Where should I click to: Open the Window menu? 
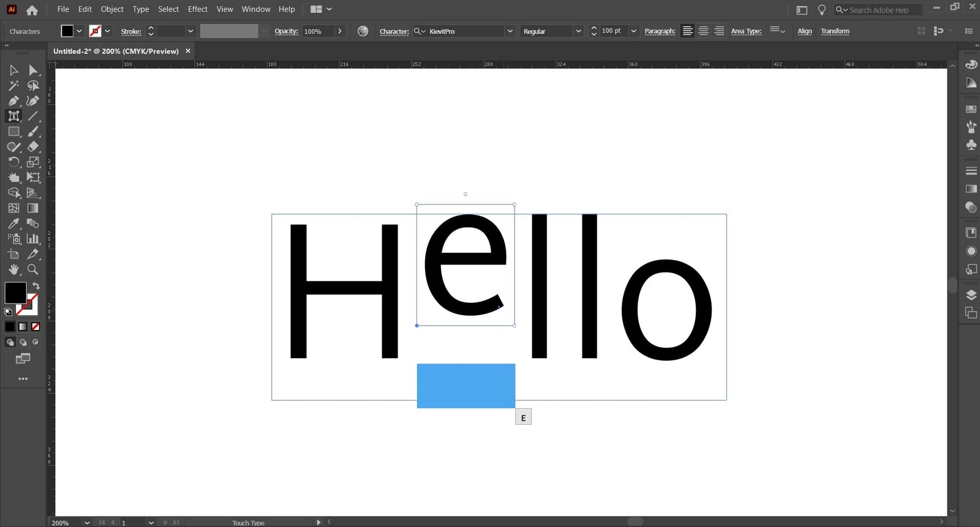point(256,9)
